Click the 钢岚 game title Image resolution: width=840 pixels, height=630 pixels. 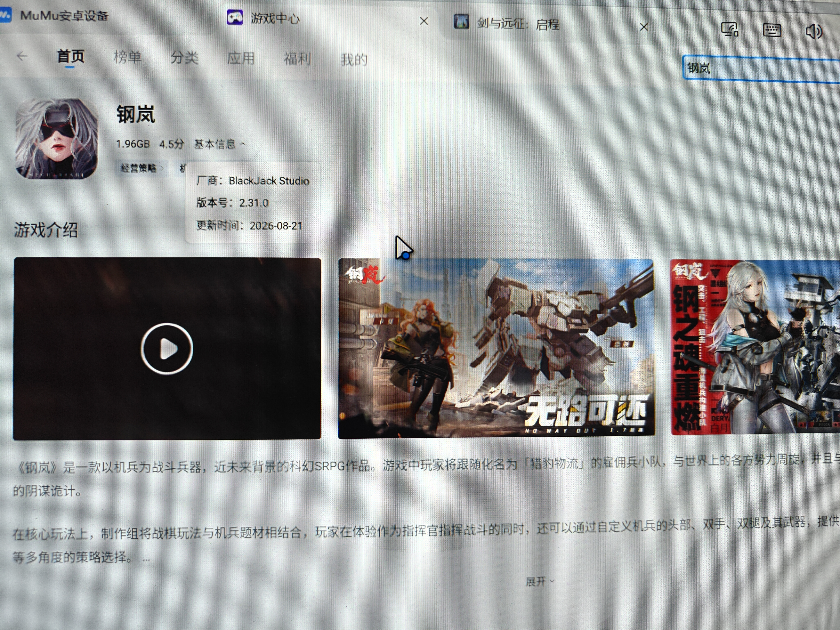point(136,114)
